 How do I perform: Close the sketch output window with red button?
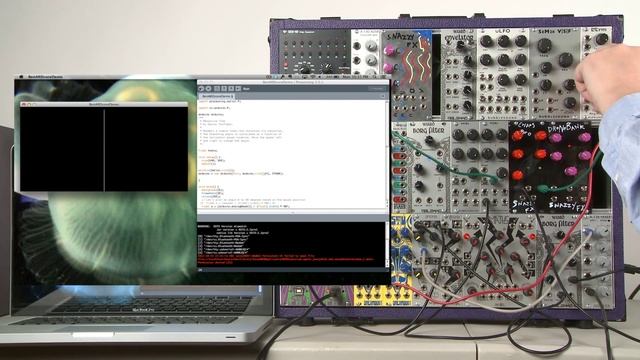(24, 104)
